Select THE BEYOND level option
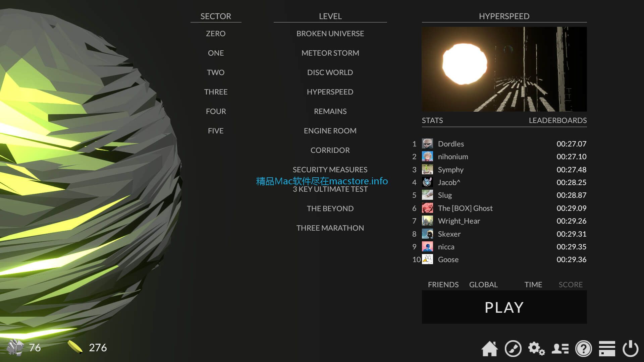Image resolution: width=644 pixels, height=362 pixels. pos(330,208)
